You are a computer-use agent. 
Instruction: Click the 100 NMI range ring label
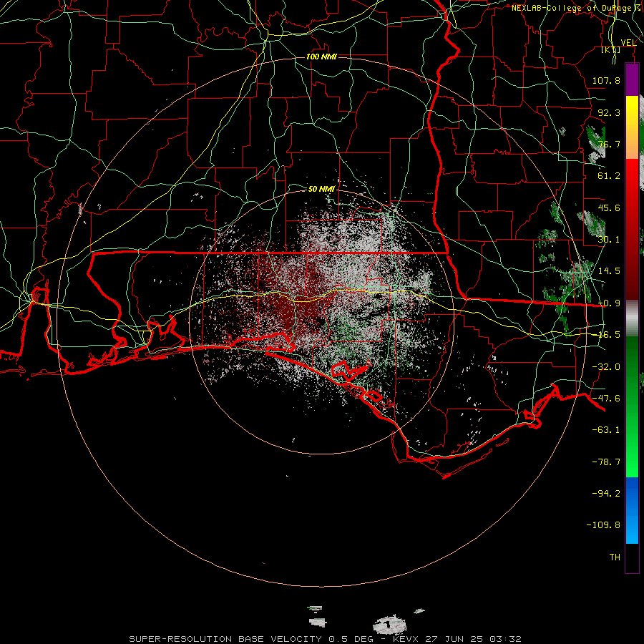(321, 57)
